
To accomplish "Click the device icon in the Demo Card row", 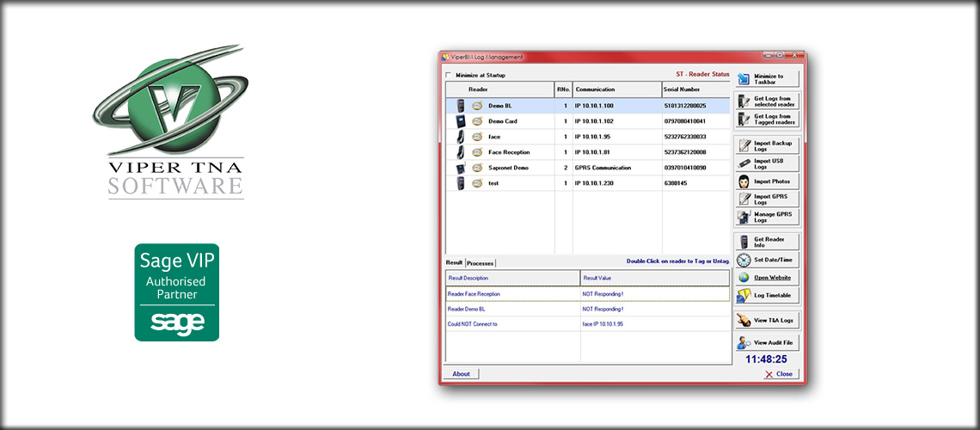I will tap(461, 121).
